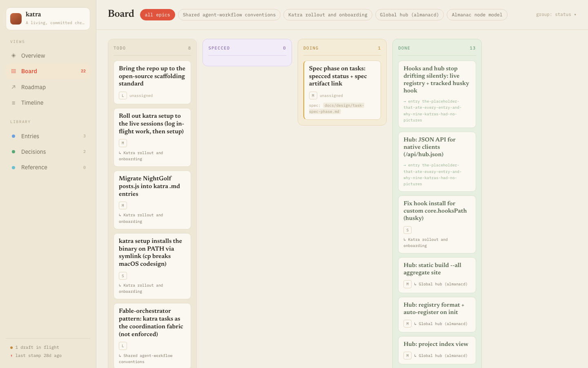The width and height of the screenshot is (588, 368).
Task: Filter by Global hub (almanacd) epic
Action: click(x=410, y=15)
